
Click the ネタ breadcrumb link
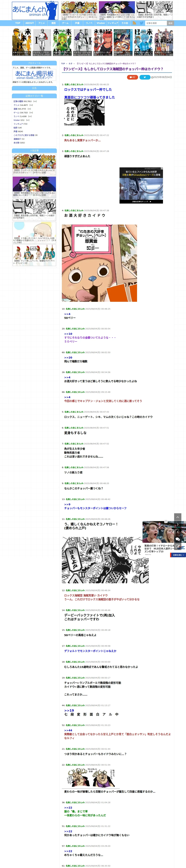(71, 63)
